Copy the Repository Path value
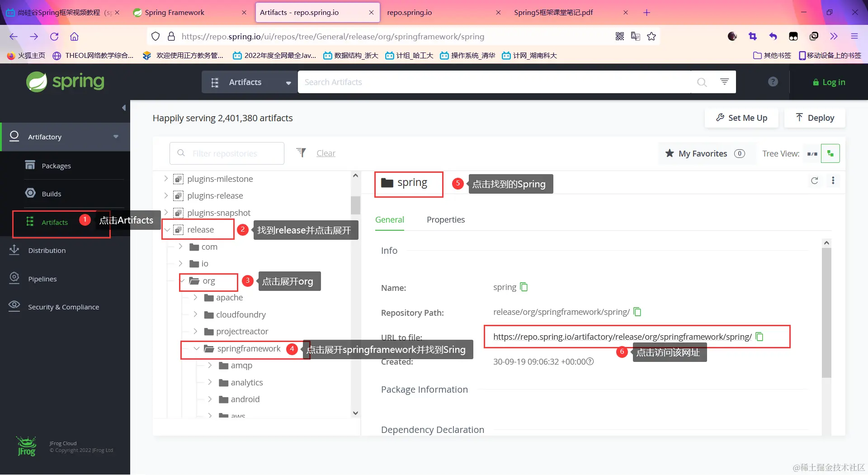Viewport: 868px width, 475px height. point(637,312)
